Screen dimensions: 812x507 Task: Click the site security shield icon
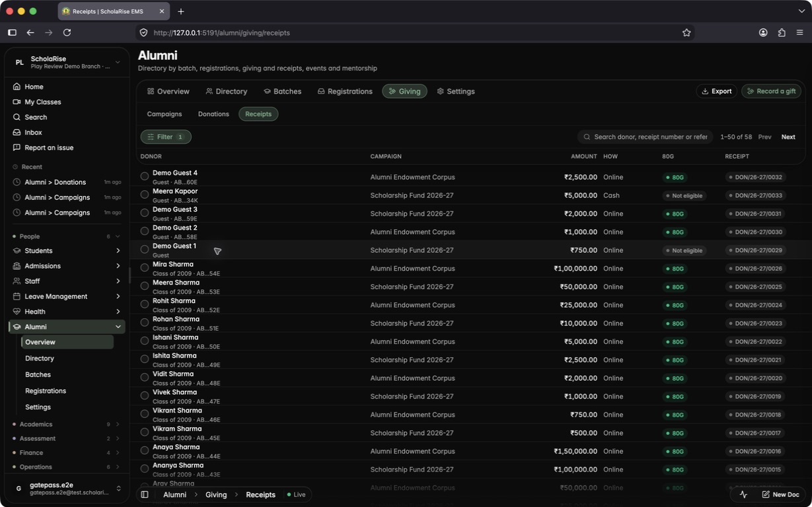(143, 32)
